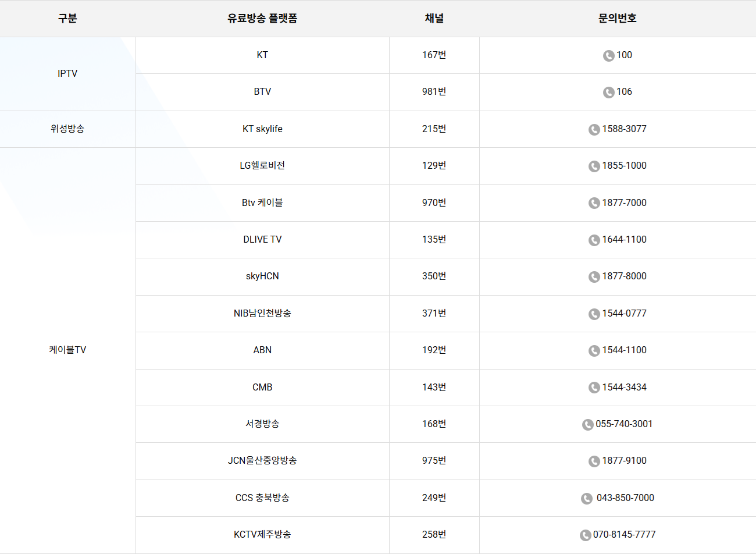
Task: Click the IPTV category cell
Action: pyautogui.click(x=67, y=74)
